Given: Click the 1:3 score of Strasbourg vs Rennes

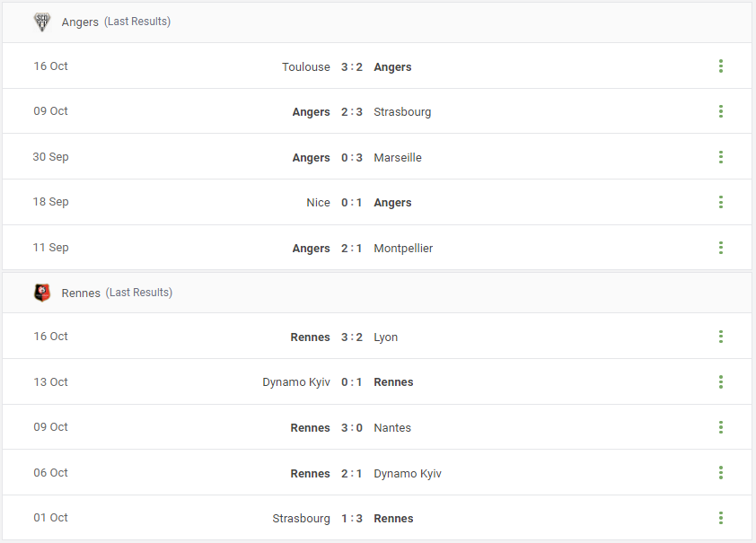Looking at the screenshot, I should coord(352,519).
